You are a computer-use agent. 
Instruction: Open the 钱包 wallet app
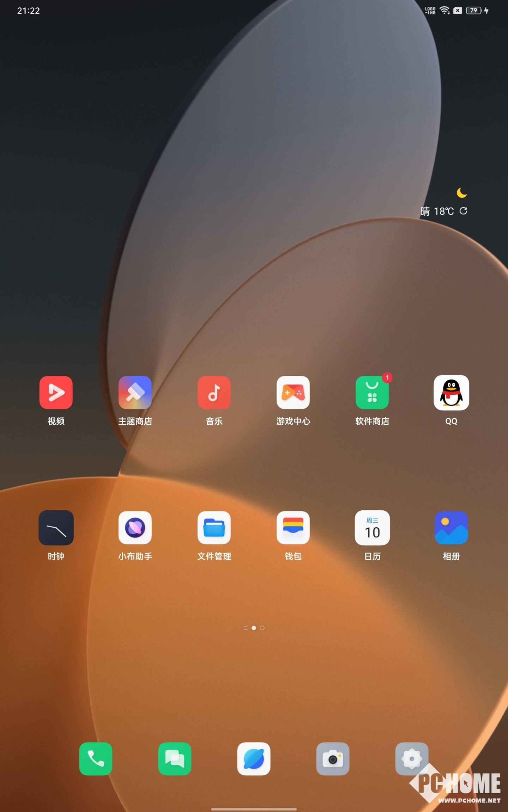pos(293,528)
